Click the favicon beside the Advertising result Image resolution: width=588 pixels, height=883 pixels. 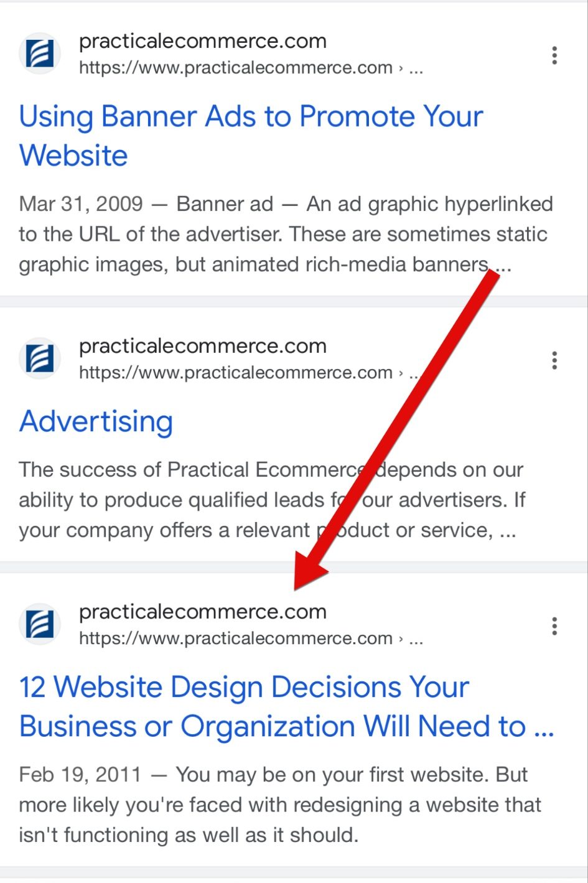40,358
